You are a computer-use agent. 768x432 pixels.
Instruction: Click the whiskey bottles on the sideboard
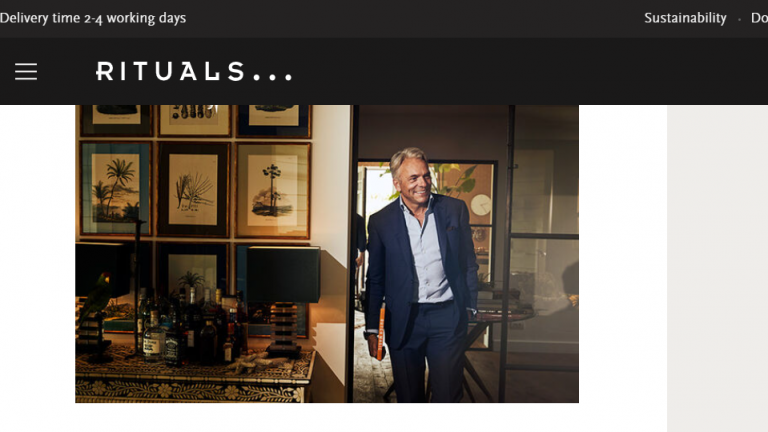point(189,327)
